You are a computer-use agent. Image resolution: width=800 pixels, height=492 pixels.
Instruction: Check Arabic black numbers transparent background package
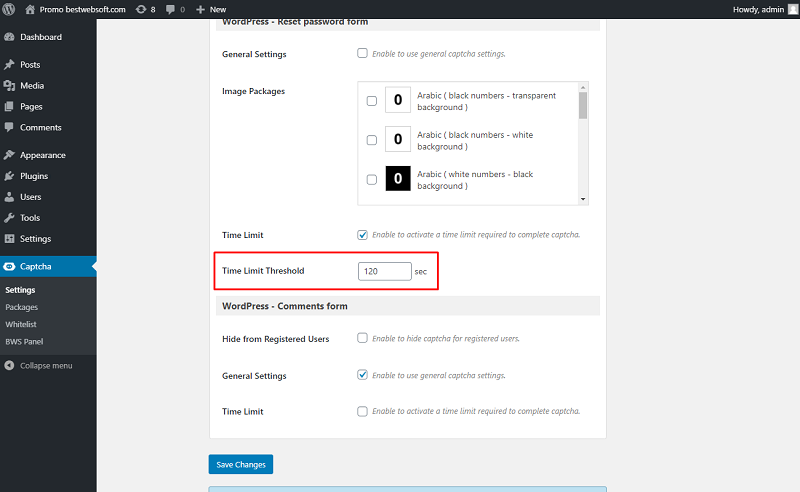click(372, 101)
